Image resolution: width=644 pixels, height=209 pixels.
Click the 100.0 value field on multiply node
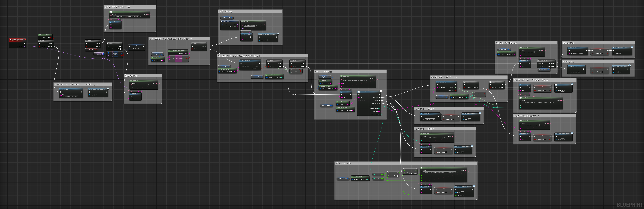pyautogui.click(x=408, y=173)
